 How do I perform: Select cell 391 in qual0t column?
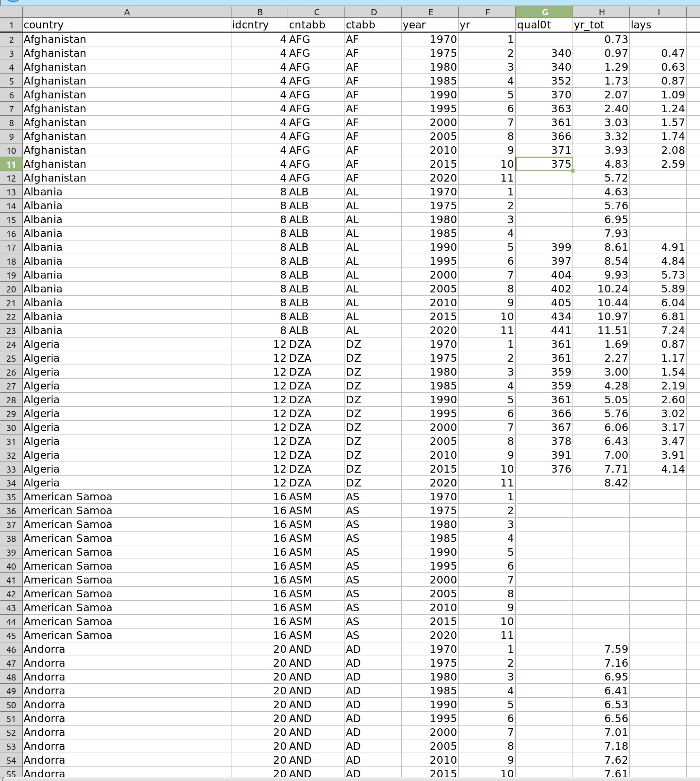pyautogui.click(x=544, y=455)
